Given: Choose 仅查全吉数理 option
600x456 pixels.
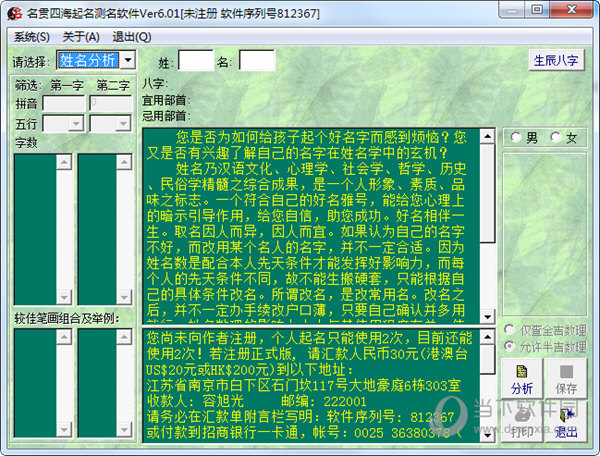Looking at the screenshot, I should [509, 329].
